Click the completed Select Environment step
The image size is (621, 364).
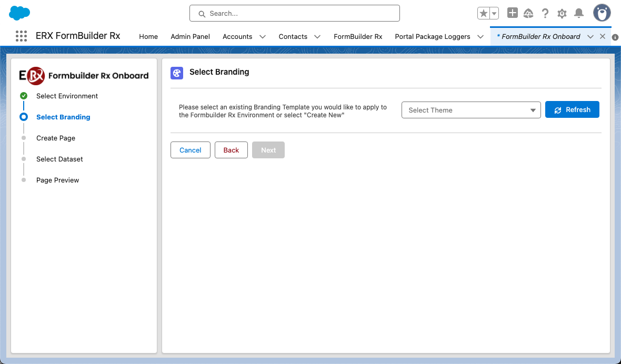click(x=67, y=96)
